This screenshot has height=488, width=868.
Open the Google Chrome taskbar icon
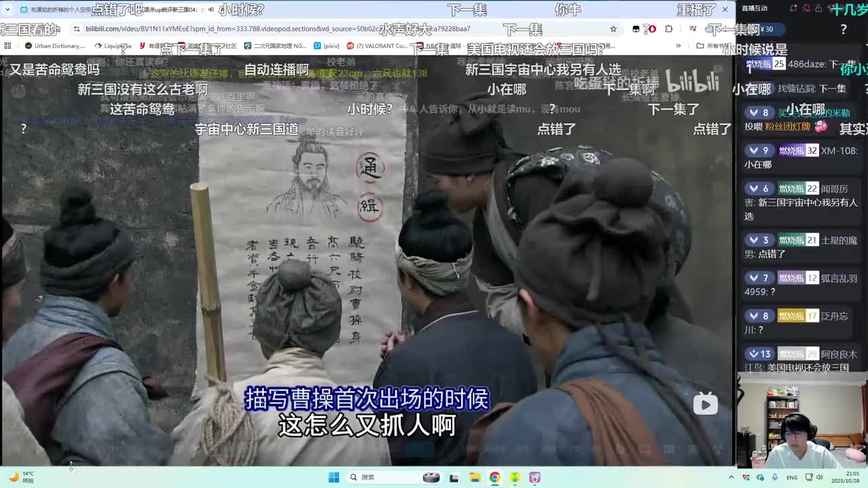coord(494,477)
